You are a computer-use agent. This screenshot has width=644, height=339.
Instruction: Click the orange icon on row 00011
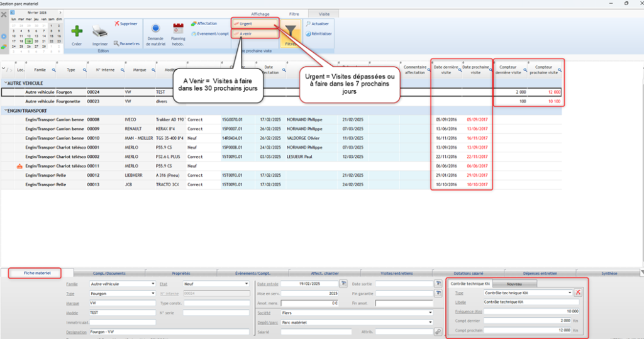pos(19,166)
